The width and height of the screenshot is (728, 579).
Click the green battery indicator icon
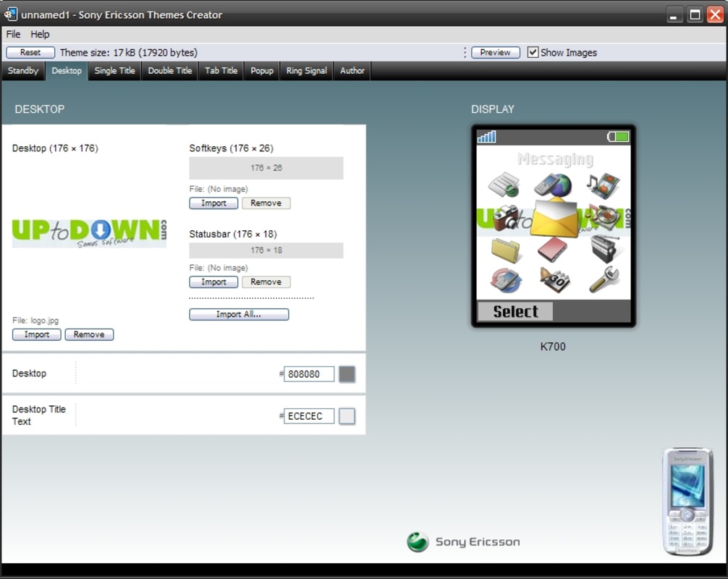(x=618, y=137)
